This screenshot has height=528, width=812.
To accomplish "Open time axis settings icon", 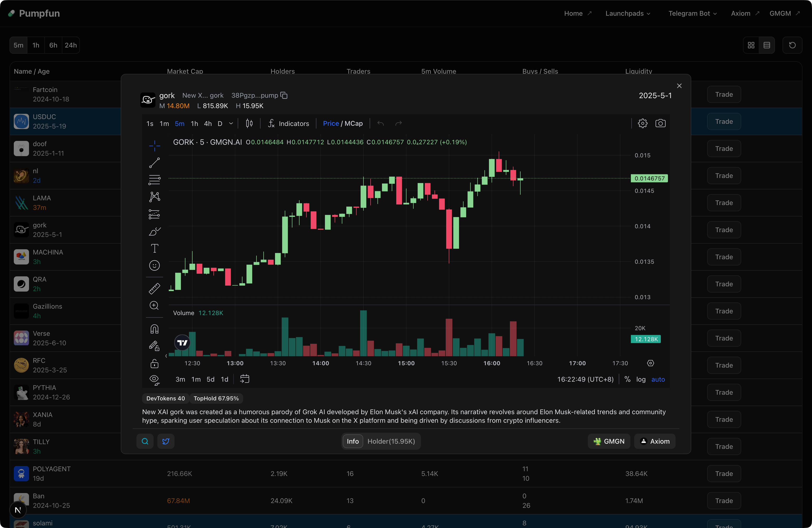I will tap(650, 363).
